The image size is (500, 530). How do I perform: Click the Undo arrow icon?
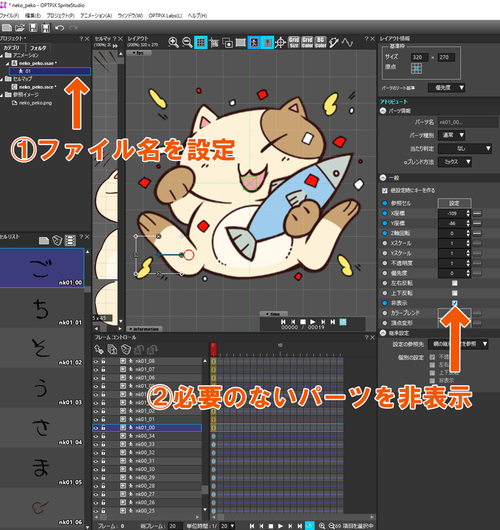click(59, 28)
